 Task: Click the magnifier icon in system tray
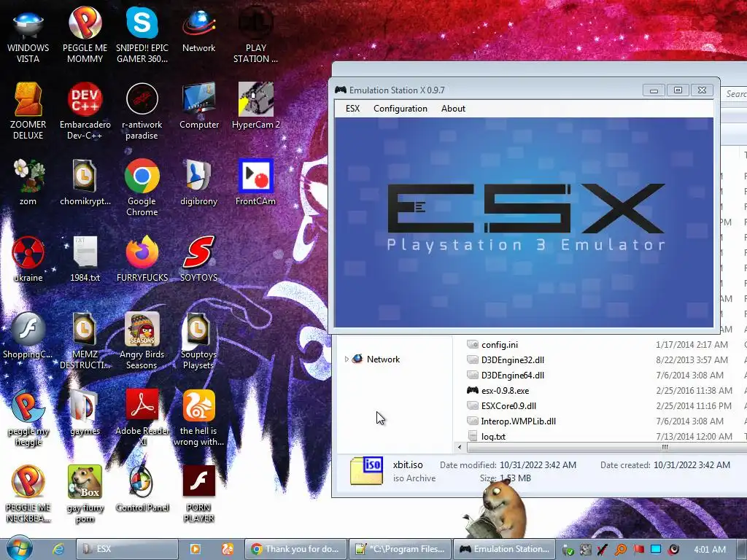coord(621,550)
